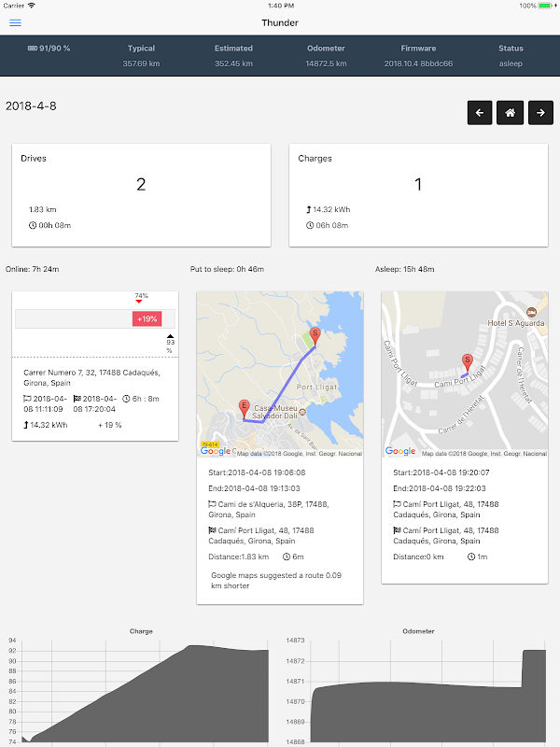This screenshot has height=747, width=560.
Task: Tap energy icon in charge detail card
Action: 26,425
